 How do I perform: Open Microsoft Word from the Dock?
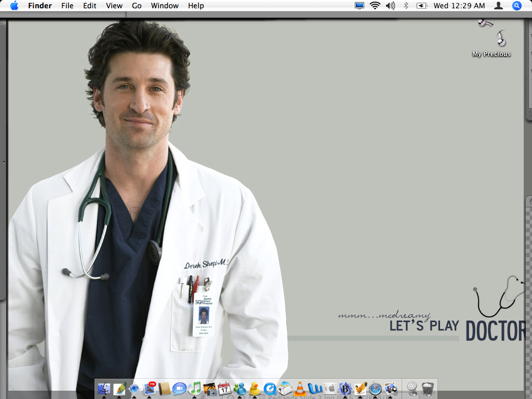click(x=315, y=389)
